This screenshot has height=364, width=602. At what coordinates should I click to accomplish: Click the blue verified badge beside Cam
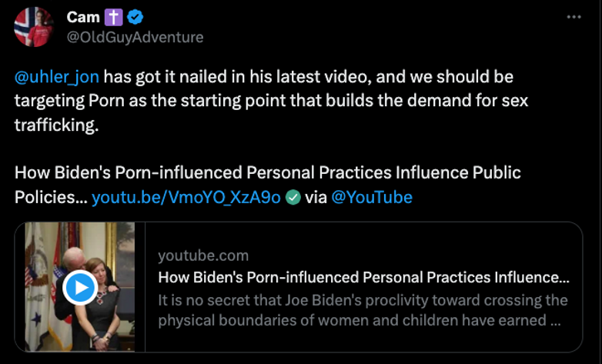(135, 17)
